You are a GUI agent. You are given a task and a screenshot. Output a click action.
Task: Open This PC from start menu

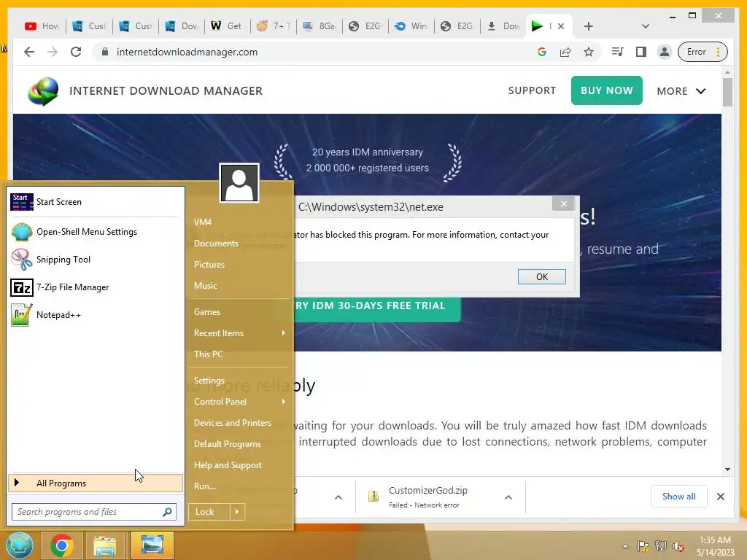(x=208, y=354)
